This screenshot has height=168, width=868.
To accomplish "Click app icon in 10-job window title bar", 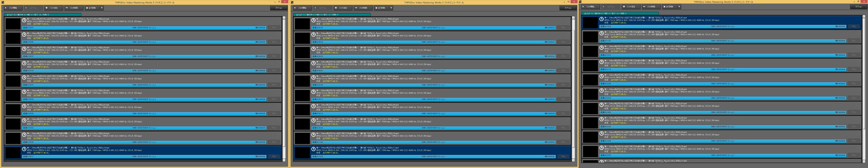I will coord(3,2).
